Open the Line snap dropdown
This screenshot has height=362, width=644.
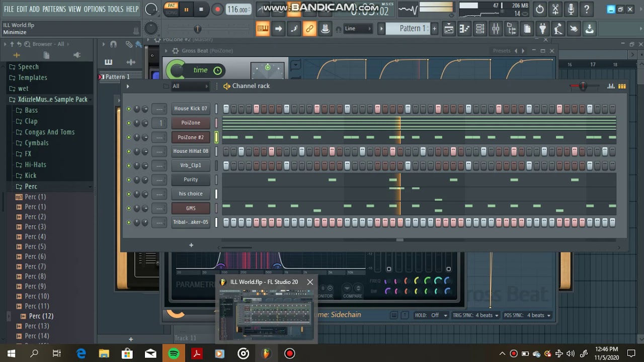click(x=358, y=29)
